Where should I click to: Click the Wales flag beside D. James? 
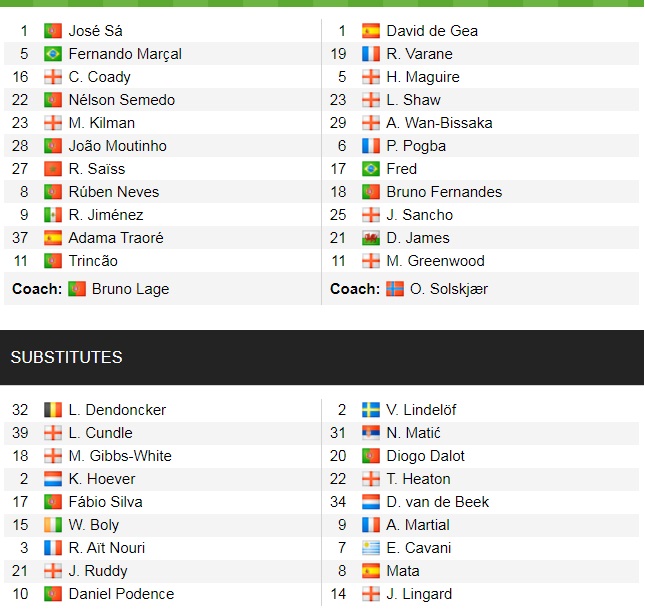click(x=371, y=238)
